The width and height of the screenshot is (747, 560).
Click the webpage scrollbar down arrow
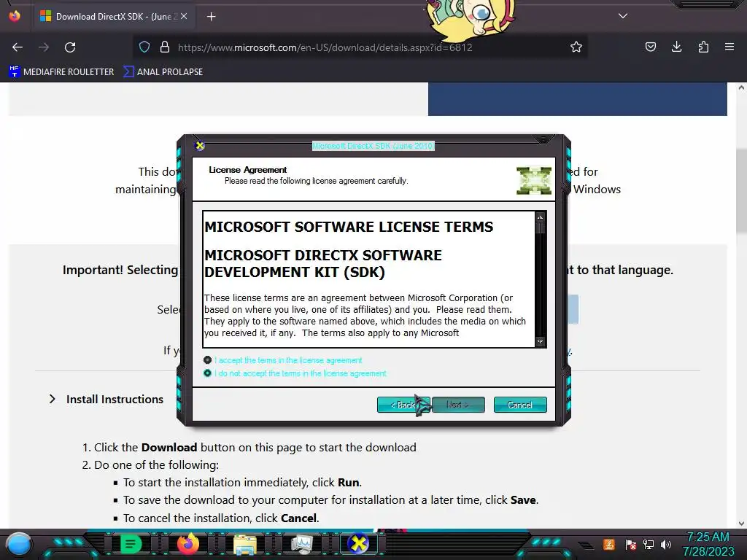pos(741,524)
